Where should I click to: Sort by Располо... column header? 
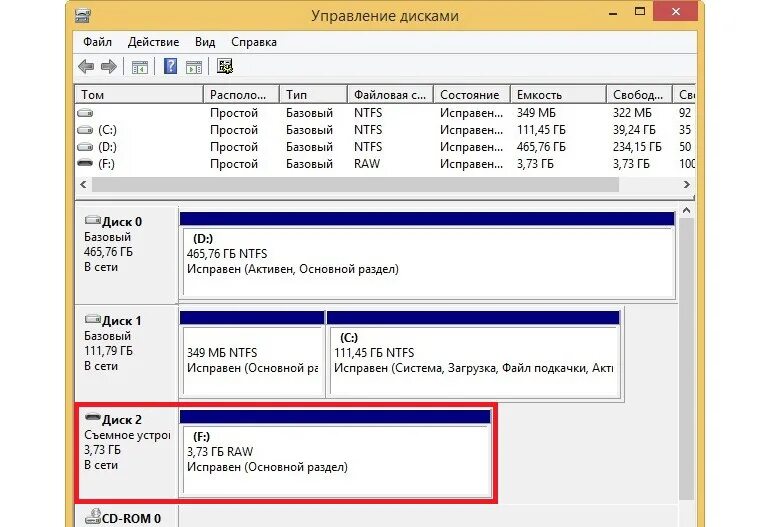point(241,94)
